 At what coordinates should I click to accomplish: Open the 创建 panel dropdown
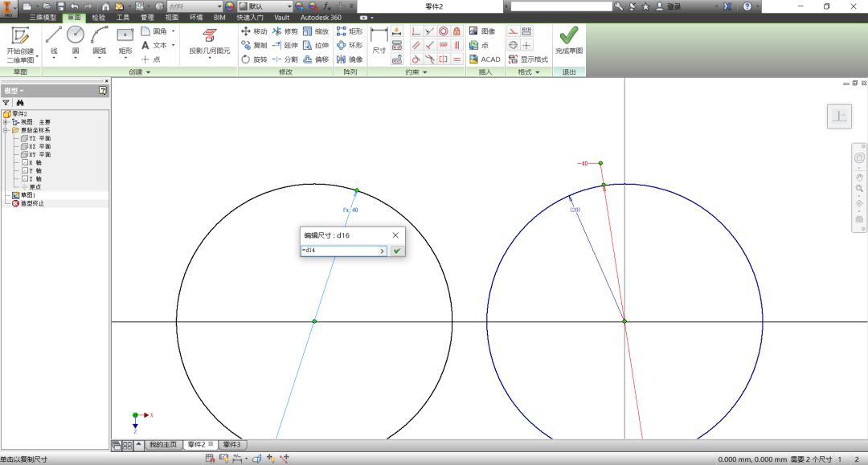point(140,72)
